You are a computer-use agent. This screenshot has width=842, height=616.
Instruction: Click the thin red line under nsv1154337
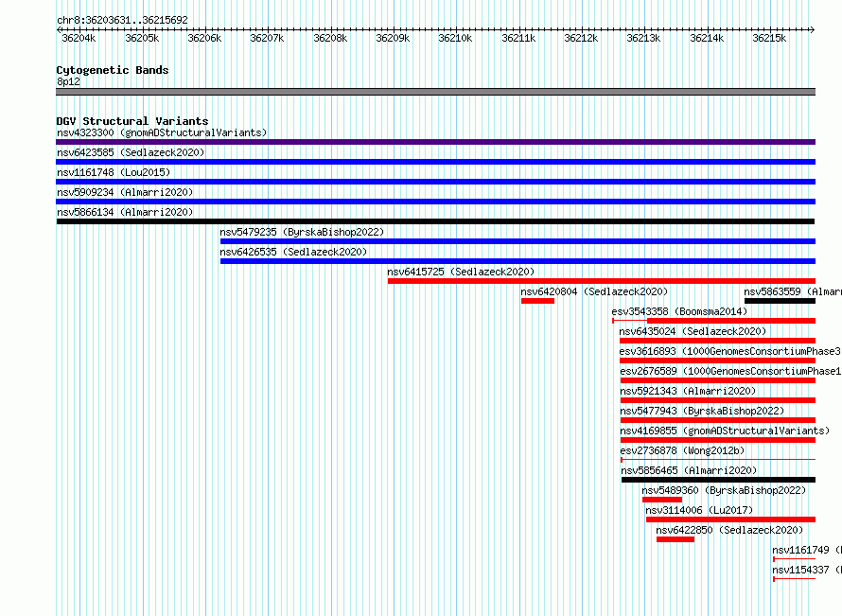click(794, 579)
